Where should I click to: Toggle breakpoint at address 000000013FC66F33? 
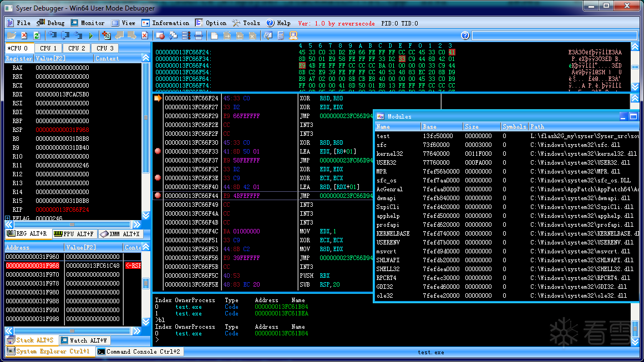[x=158, y=151]
